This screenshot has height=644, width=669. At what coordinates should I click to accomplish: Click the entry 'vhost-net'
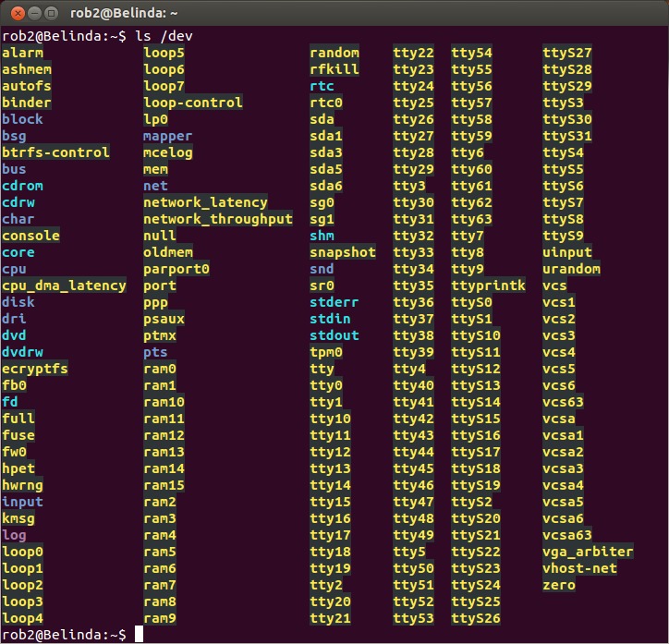coord(579,568)
